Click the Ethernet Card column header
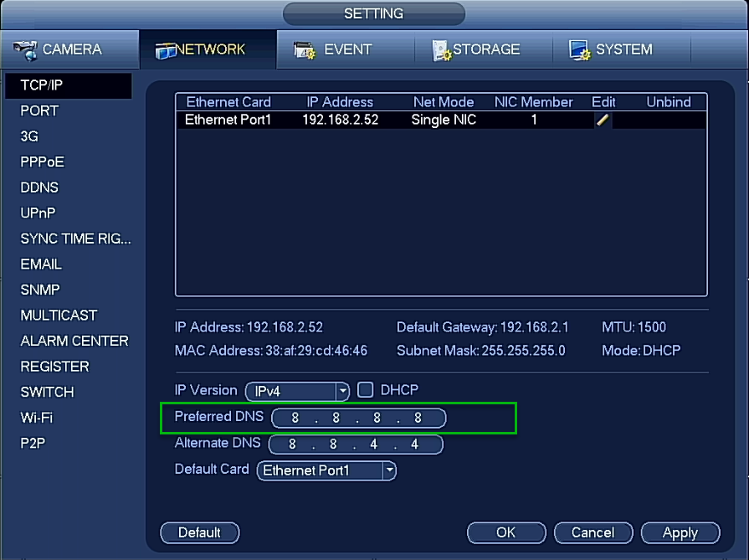The width and height of the screenshot is (749, 560). pos(228,102)
